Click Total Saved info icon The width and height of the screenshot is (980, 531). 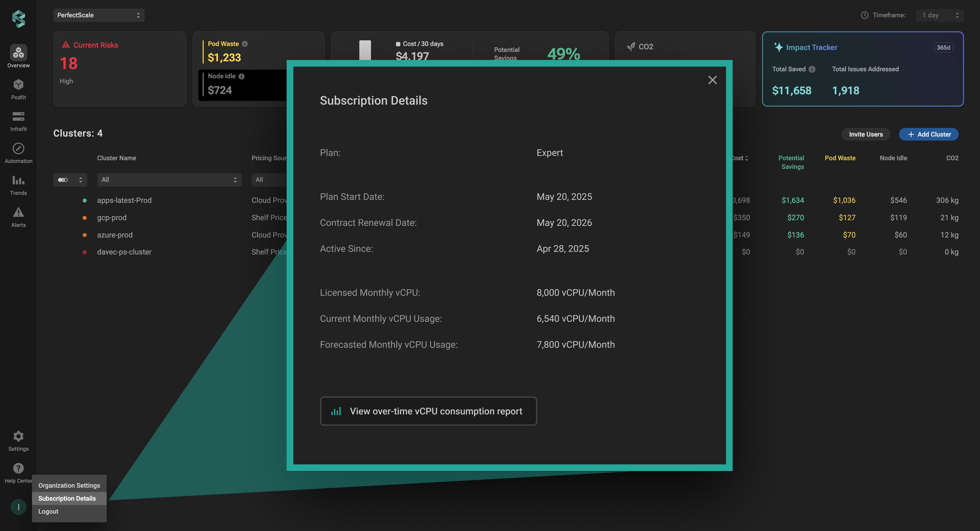tap(812, 69)
